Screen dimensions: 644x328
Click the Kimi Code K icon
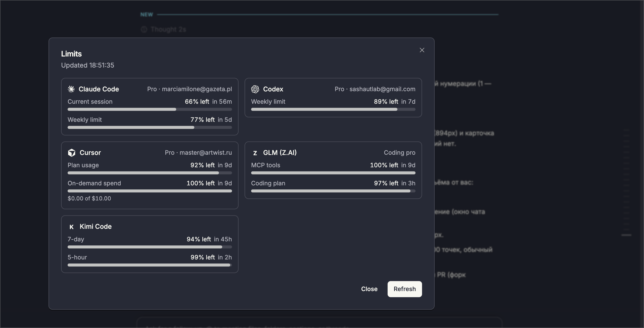(x=72, y=227)
